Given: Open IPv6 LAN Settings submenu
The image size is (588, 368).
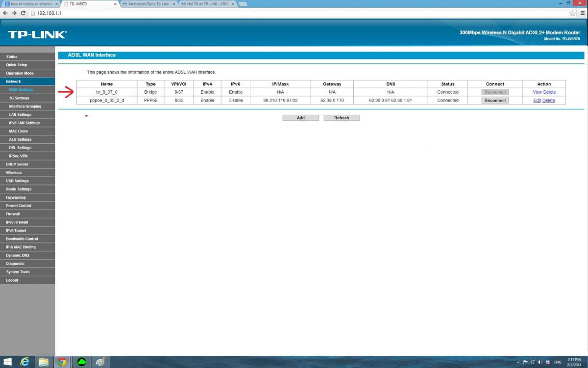Looking at the screenshot, I should pyautogui.click(x=27, y=123).
